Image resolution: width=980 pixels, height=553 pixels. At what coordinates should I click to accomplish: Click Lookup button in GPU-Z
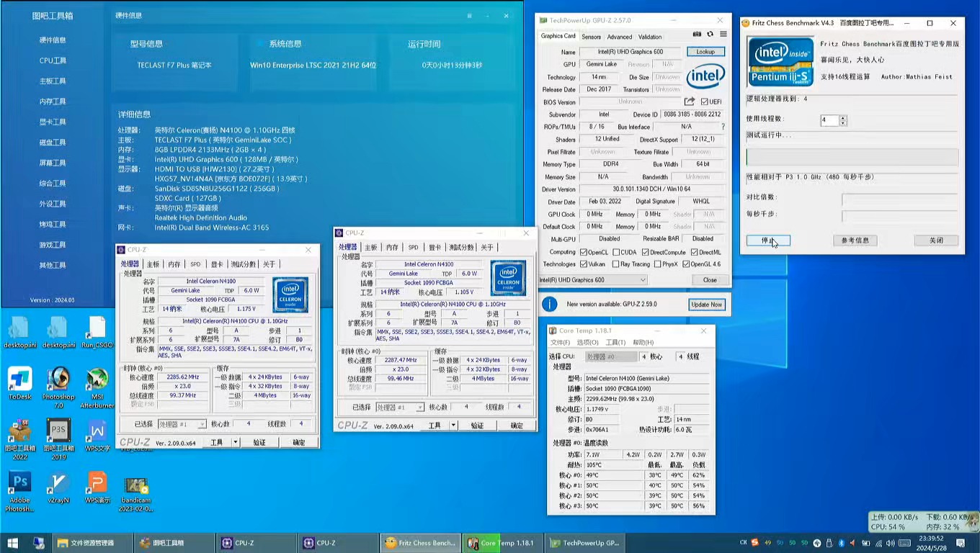(x=705, y=52)
